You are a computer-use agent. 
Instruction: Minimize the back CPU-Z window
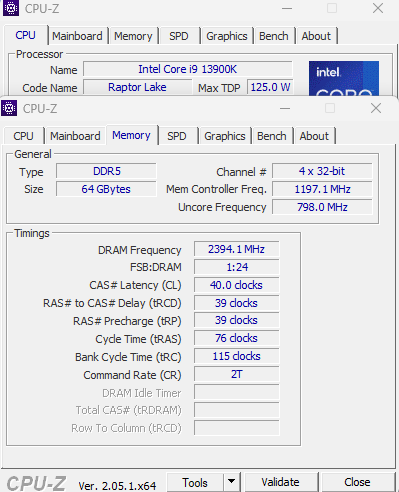(x=287, y=8)
